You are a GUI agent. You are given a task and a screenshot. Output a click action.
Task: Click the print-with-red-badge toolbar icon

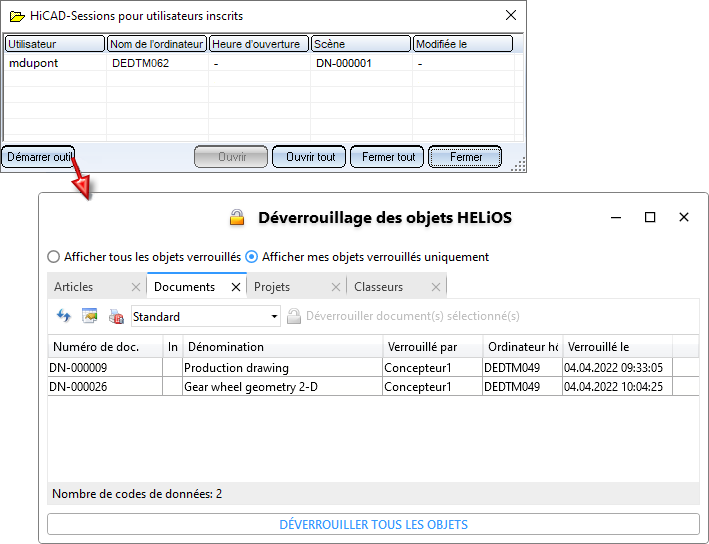pos(116,316)
